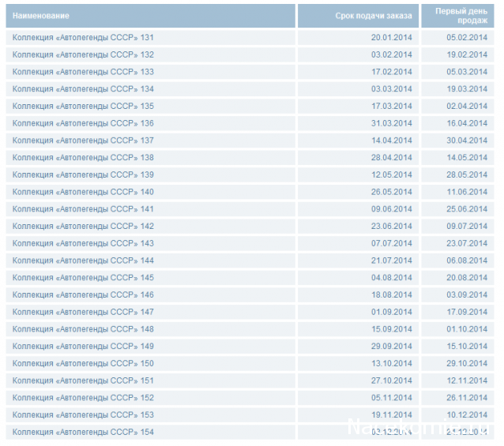Open Коллекция «Автолегенды СССР» 149 link
This screenshot has width=504, height=446.
(83, 347)
